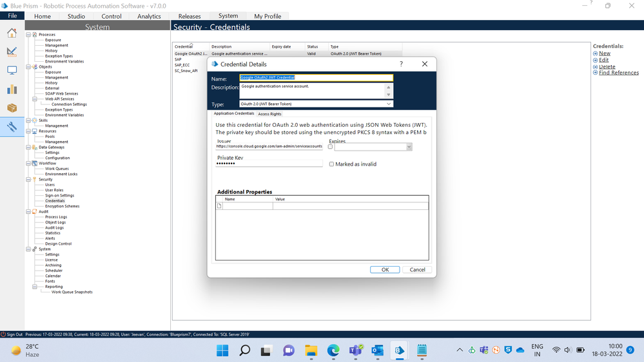Select Work Queues tree item
Image resolution: width=644 pixels, height=362 pixels.
tap(57, 169)
